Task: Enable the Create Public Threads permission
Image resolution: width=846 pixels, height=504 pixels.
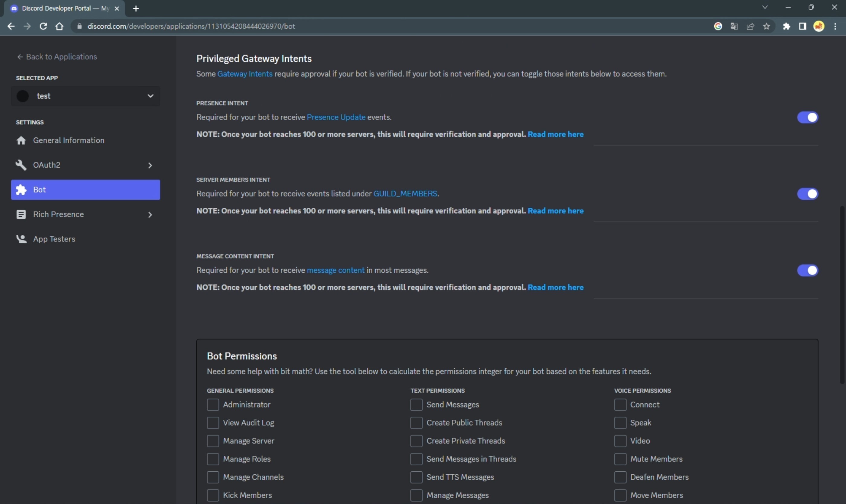Action: pos(417,423)
